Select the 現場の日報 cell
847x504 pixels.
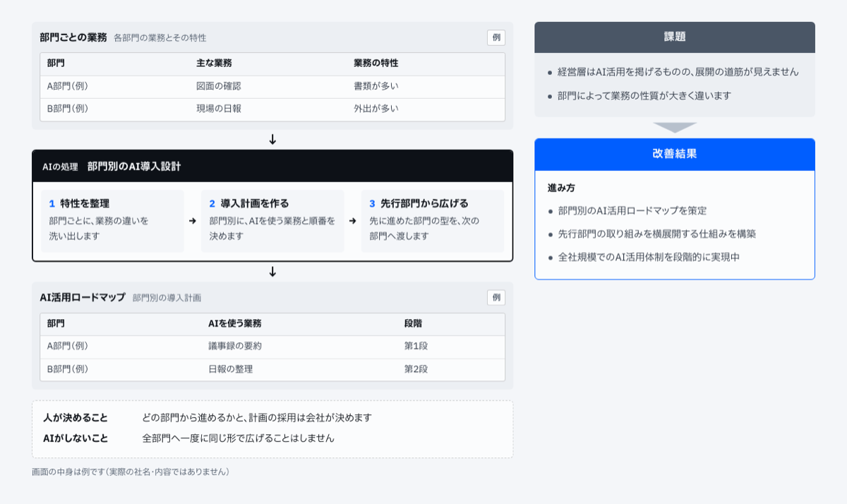click(x=219, y=109)
